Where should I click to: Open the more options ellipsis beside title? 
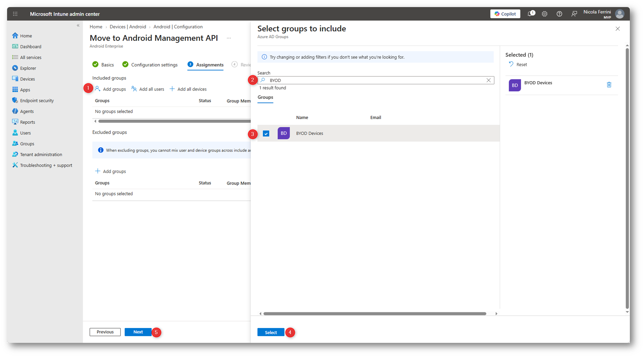[229, 38]
